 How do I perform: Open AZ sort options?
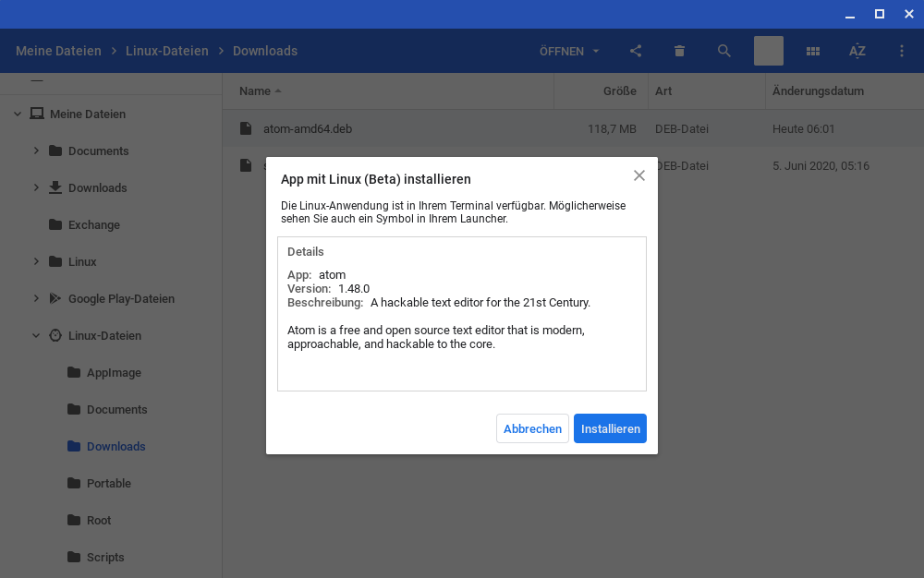(857, 52)
